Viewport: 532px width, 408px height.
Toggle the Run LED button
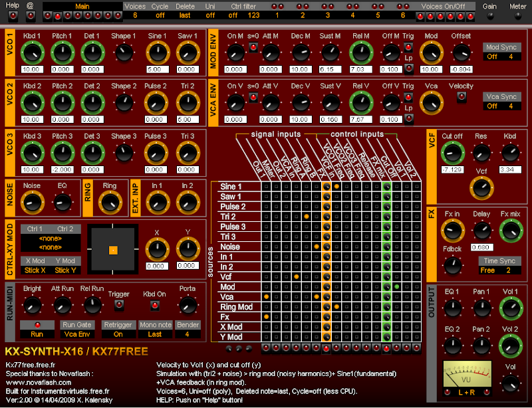[x=37, y=325]
